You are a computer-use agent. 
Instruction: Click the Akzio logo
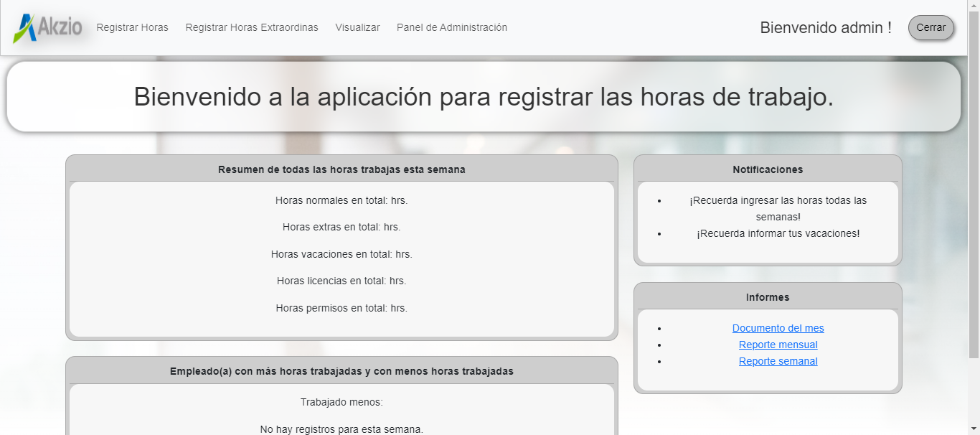(x=48, y=28)
